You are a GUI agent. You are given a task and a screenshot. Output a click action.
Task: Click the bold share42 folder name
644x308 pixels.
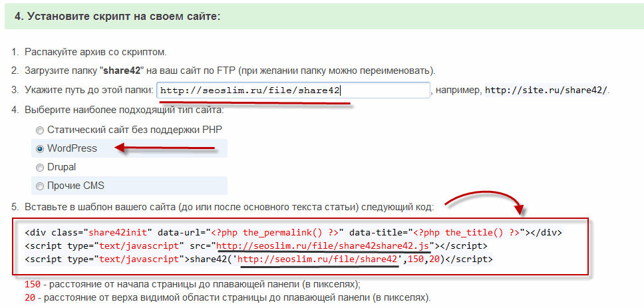121,71
